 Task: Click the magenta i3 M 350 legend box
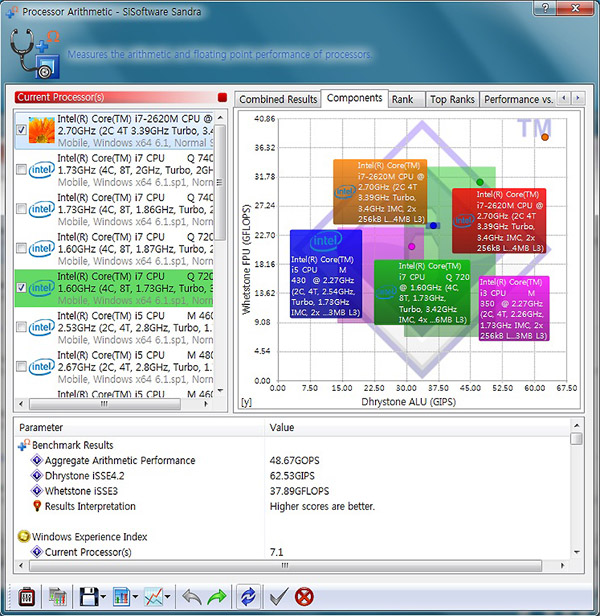click(514, 308)
